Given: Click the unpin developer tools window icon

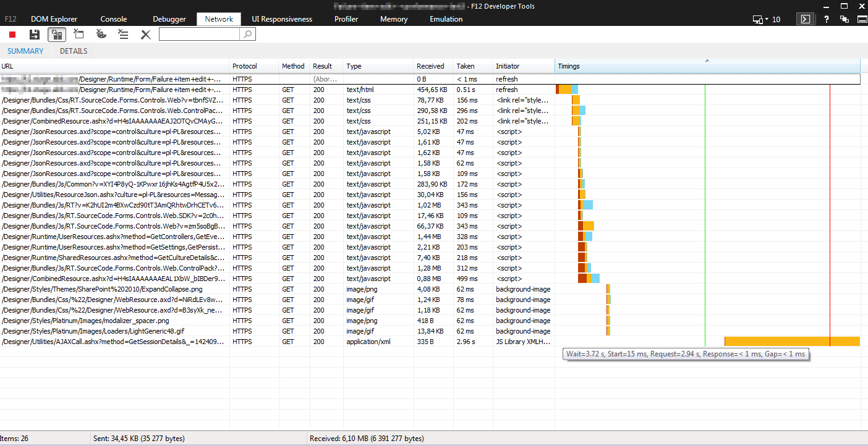Looking at the screenshot, I should coord(844,19).
